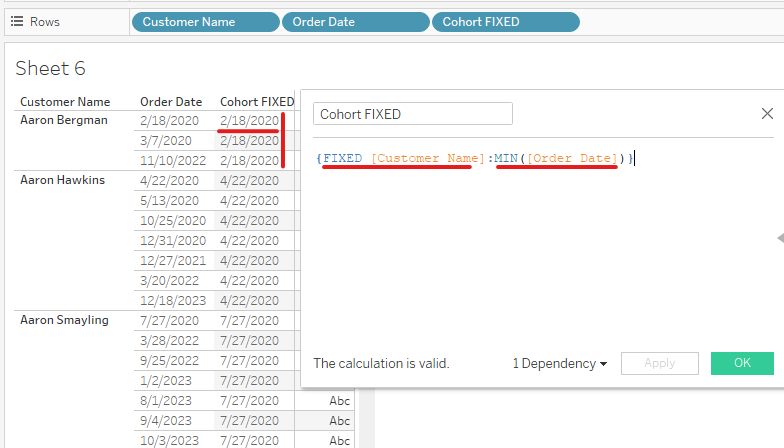Click order date cell 9/4/2023
Screen dimensions: 784x448
[x=166, y=420]
